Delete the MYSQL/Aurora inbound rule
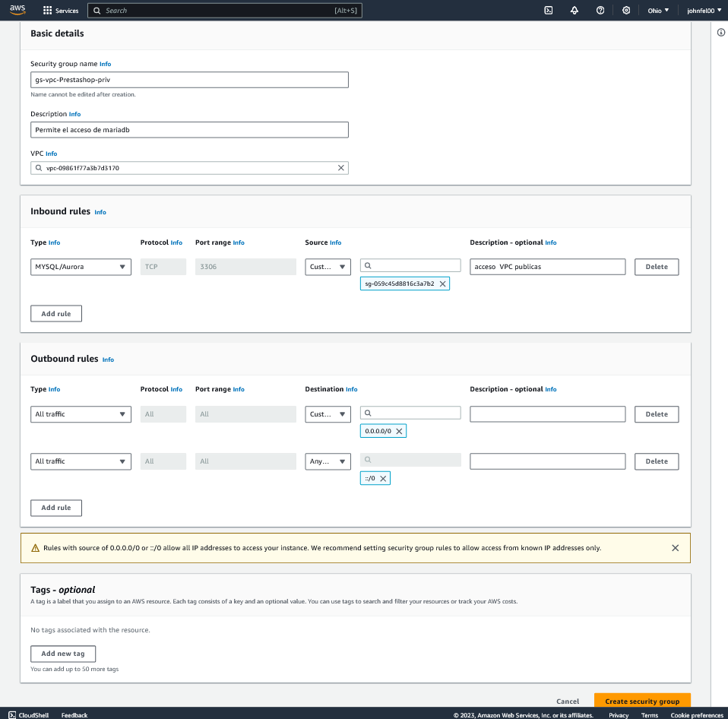The width and height of the screenshot is (728, 719). point(657,267)
